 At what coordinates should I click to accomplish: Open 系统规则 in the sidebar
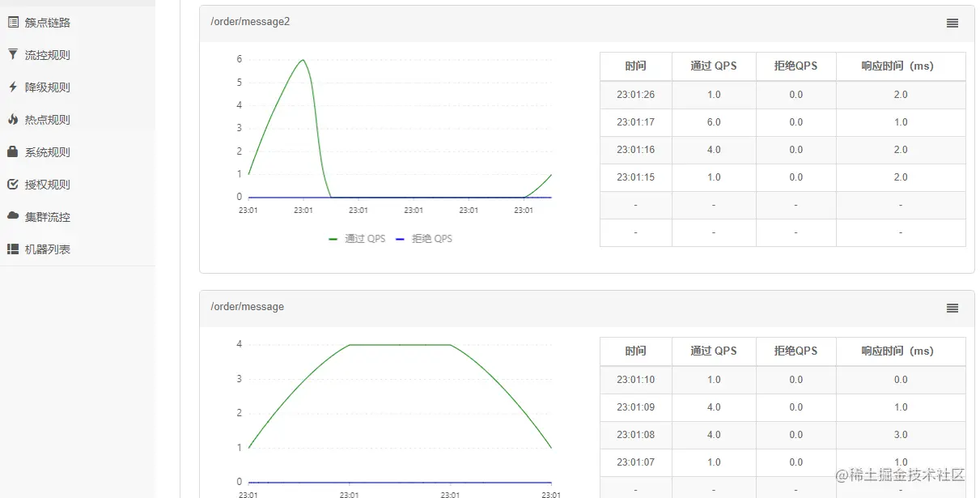pos(47,152)
